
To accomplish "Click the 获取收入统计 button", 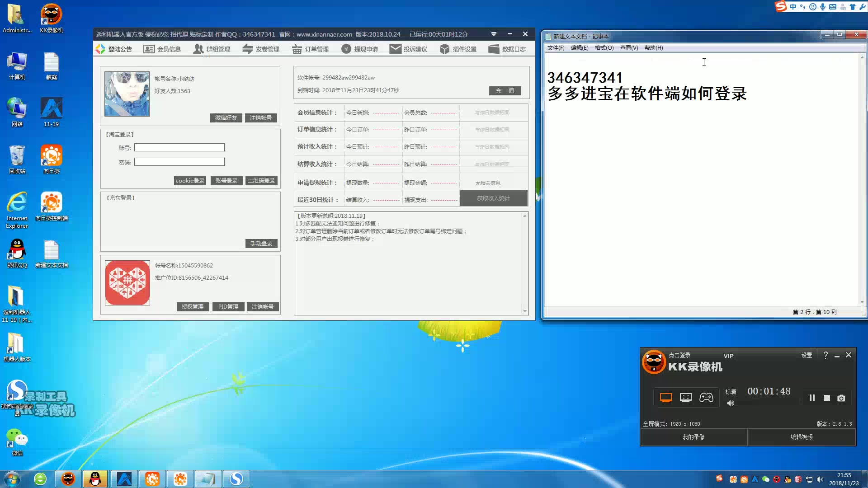I will 494,198.
